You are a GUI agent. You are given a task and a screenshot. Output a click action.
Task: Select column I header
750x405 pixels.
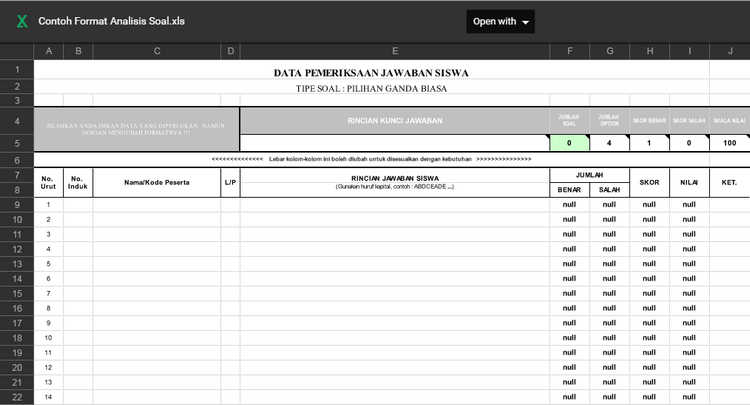(x=690, y=51)
